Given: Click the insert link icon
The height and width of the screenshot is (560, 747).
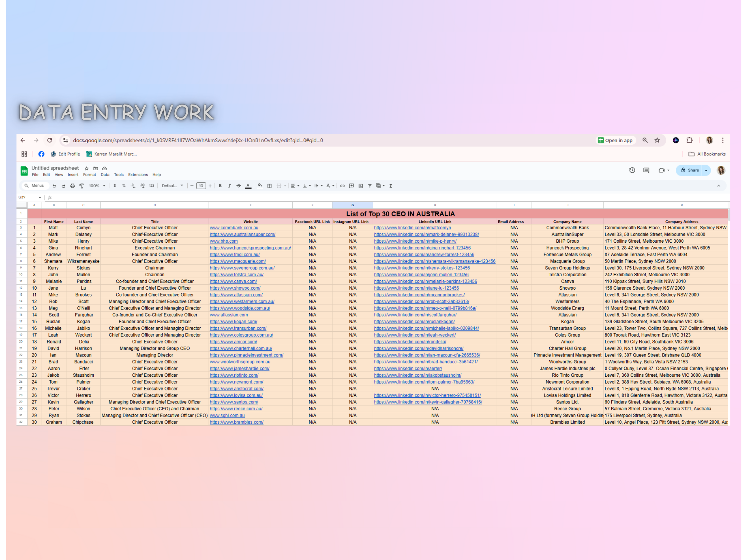Looking at the screenshot, I should (x=342, y=186).
